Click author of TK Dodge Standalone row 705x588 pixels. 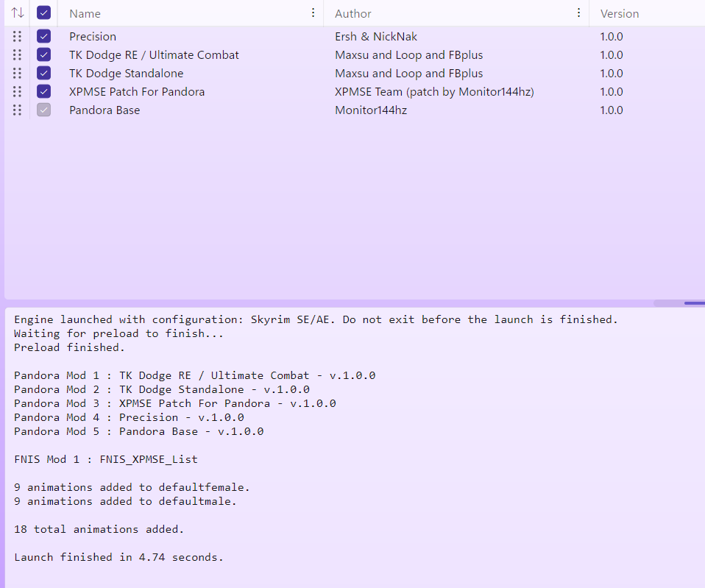coord(408,74)
